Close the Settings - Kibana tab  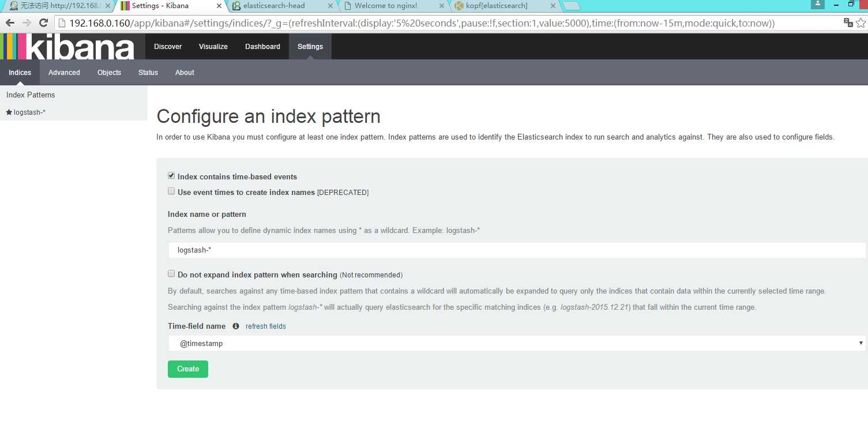[219, 6]
